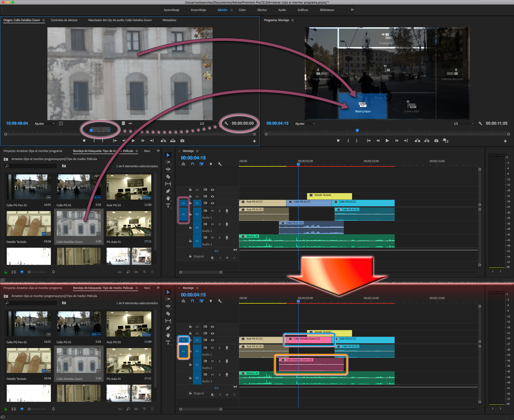Toggle Snap magnet in upper timeline

click(192, 164)
